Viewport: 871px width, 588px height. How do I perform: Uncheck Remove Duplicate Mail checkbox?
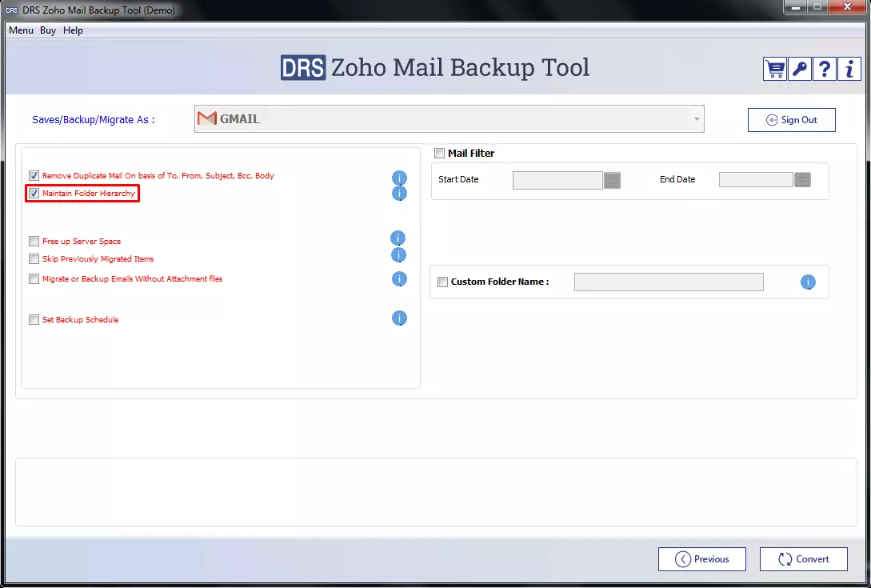(34, 175)
